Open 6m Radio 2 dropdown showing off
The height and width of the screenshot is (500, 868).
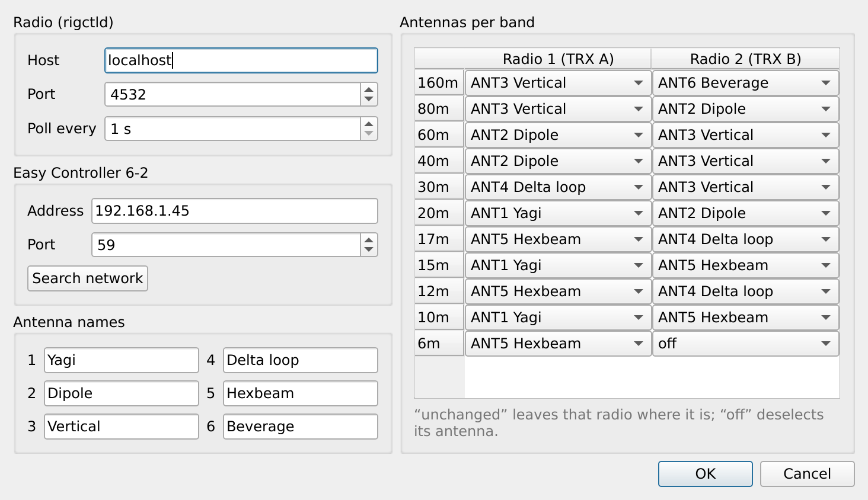[745, 344]
